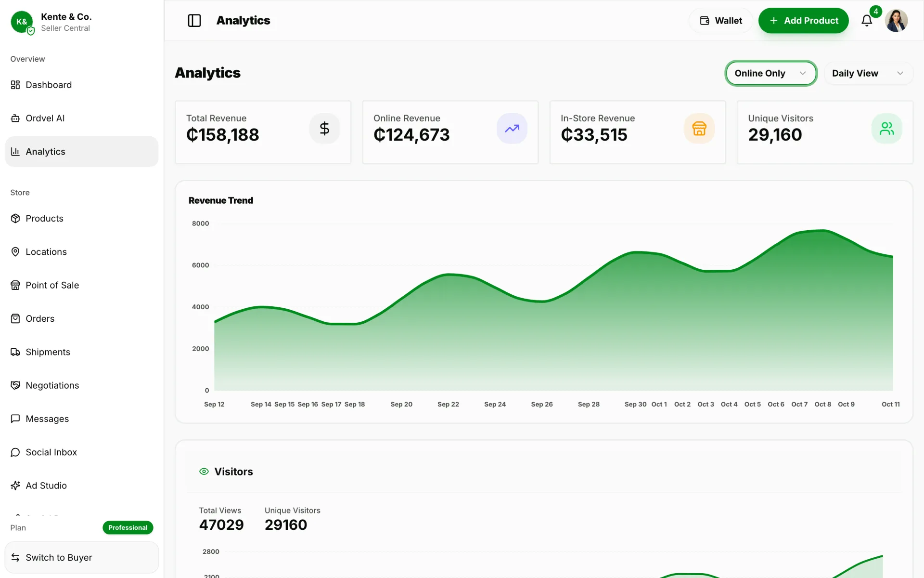
Task: Open the user profile avatar
Action: (896, 21)
